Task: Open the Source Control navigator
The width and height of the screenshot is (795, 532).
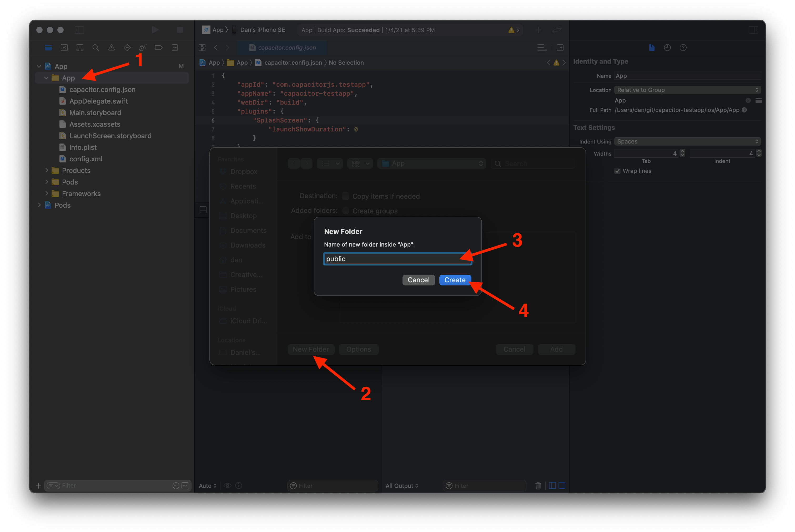Action: point(64,48)
